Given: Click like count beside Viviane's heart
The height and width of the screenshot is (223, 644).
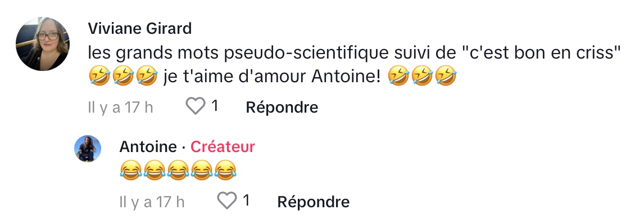Looking at the screenshot, I should (215, 106).
